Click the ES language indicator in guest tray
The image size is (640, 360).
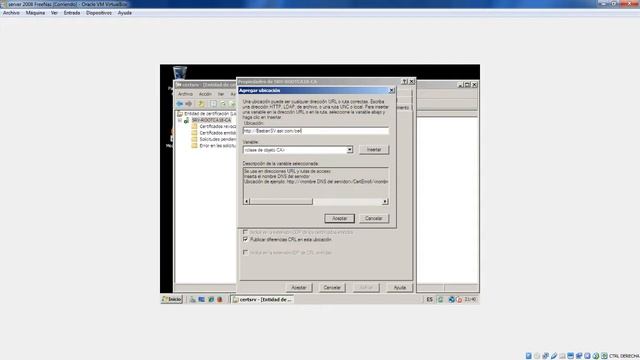coord(429,300)
